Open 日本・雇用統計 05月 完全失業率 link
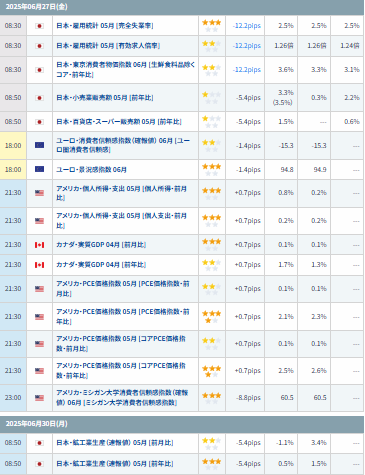 [x=105, y=26]
